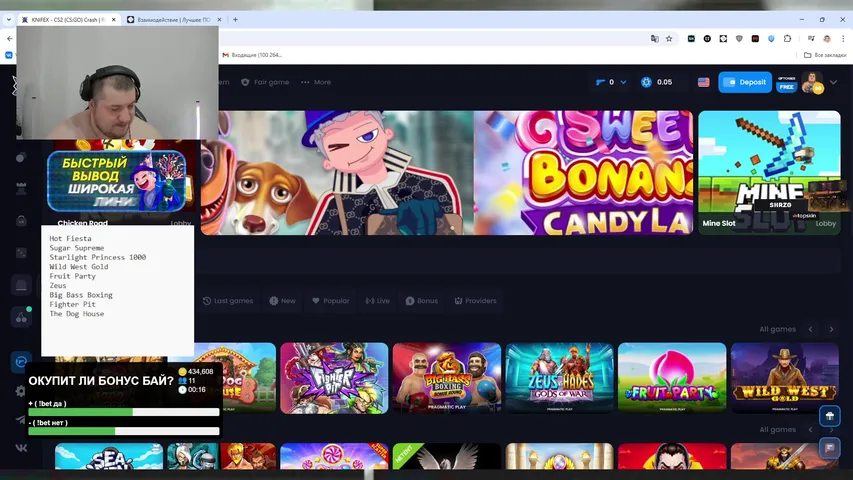Open the chat floating button
Viewport: 853px width, 480px height.
point(830,448)
